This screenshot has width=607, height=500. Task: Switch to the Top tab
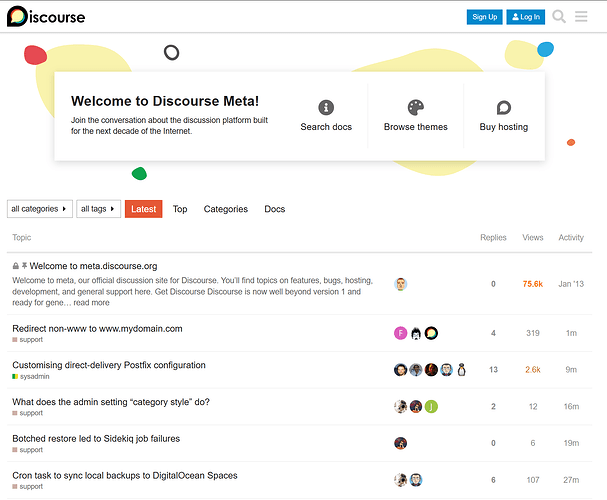(180, 209)
